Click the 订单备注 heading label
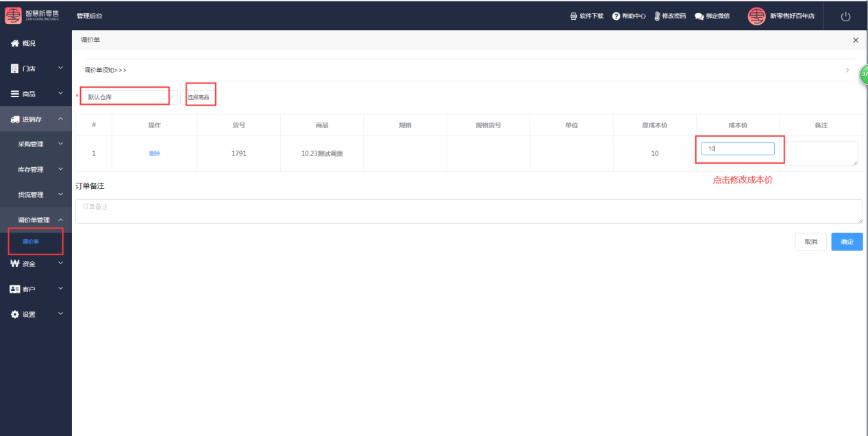Image resolution: width=868 pixels, height=436 pixels. pos(90,185)
